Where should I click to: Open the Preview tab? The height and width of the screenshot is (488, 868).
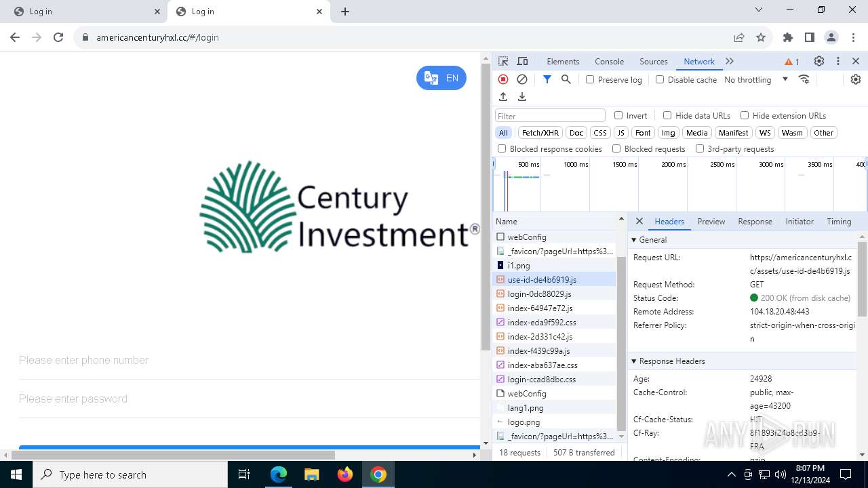click(x=711, y=221)
